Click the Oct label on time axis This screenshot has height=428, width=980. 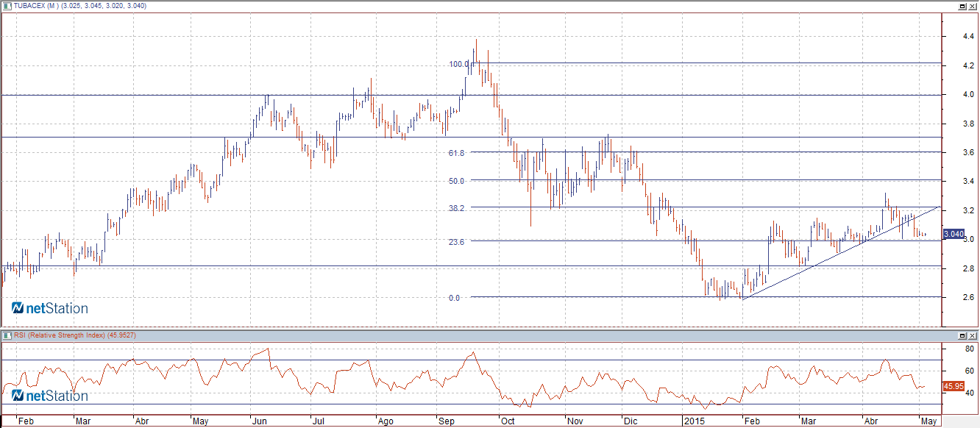coord(507,422)
